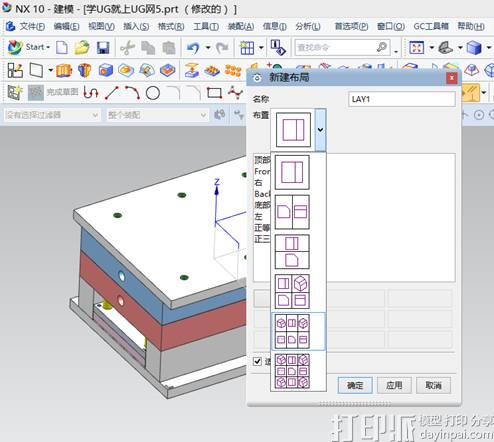This screenshot has height=442, width=494.
Task: Click the LAY1 name input field
Action: [402, 99]
